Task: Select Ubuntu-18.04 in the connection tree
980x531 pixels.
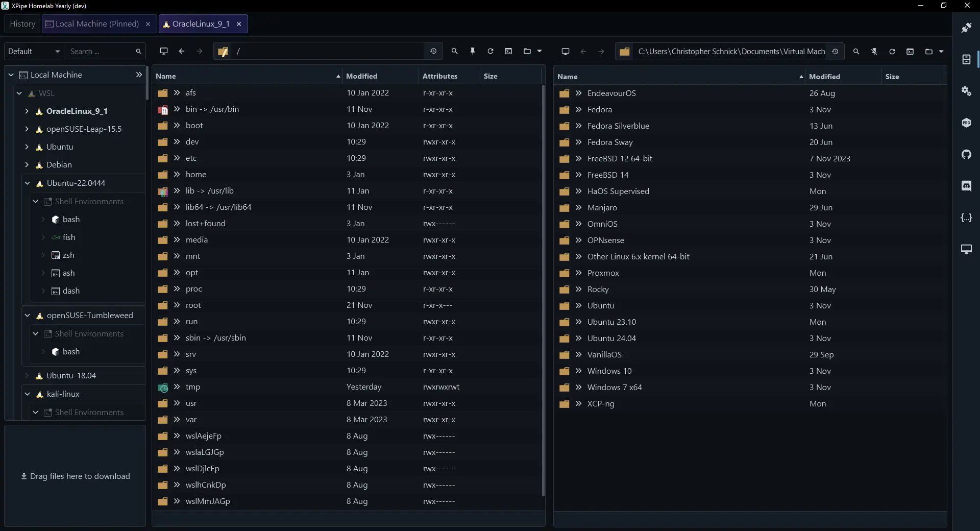Action: tap(71, 375)
